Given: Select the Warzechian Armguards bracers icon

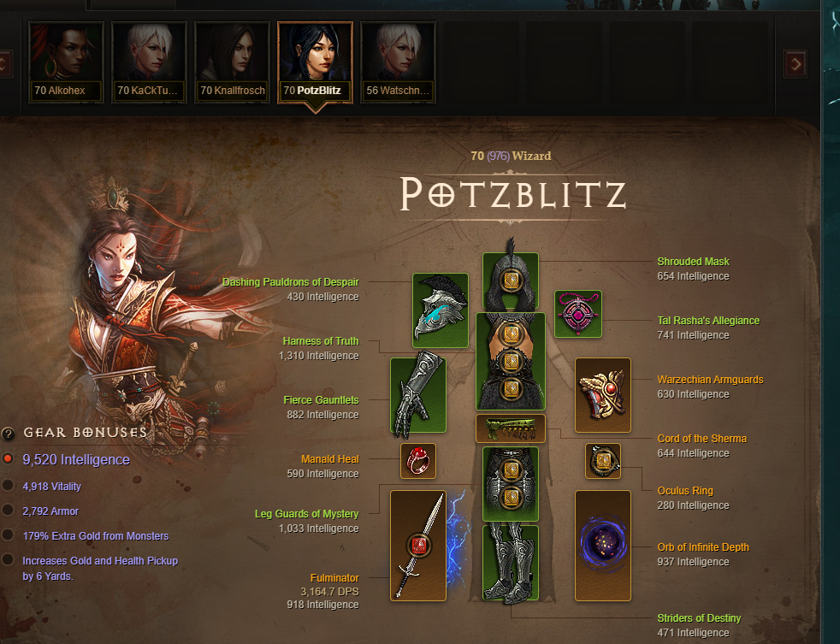Looking at the screenshot, I should pos(603,395).
